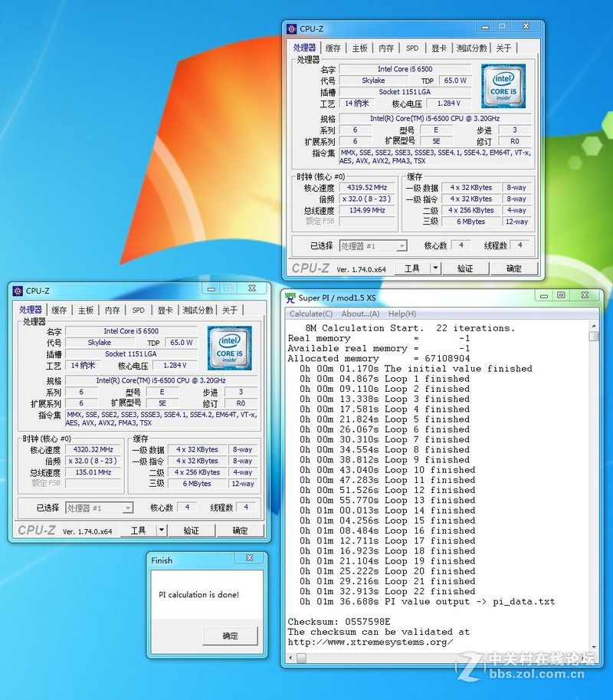613x700 pixels.
Task: Click the CPU-Z app icon in the 4320.32 MHz window
Action: [x=18, y=291]
